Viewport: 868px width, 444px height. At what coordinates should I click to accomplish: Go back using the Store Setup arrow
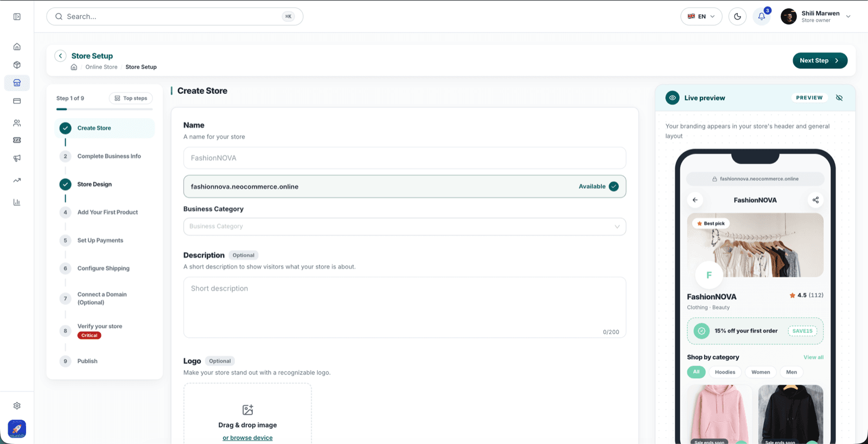(60, 56)
